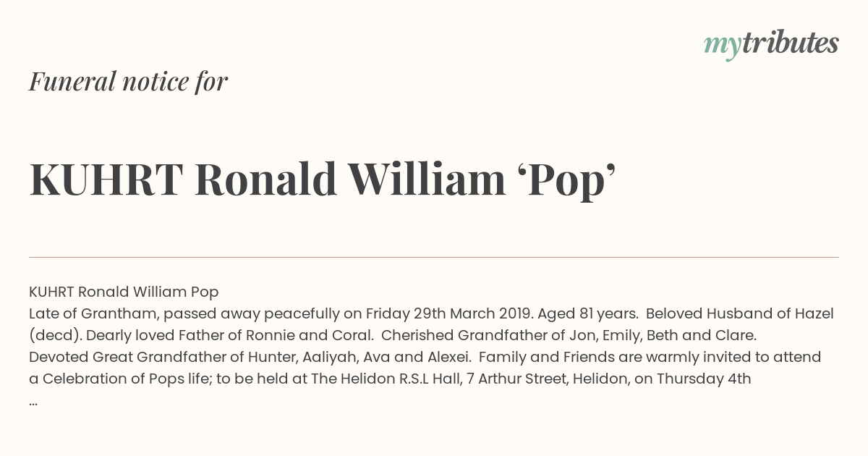Click the green 'my' in the logo

(723, 46)
